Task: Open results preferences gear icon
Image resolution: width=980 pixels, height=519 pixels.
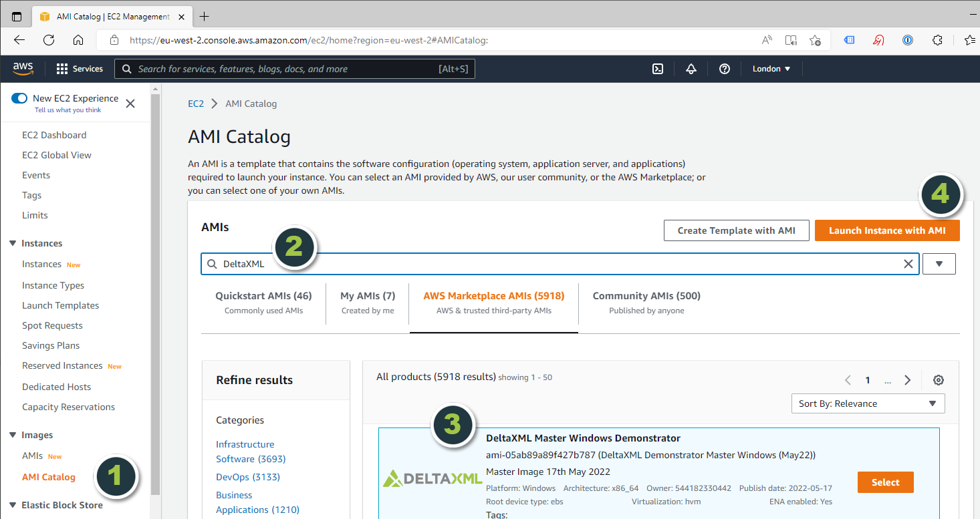Action: pos(939,380)
